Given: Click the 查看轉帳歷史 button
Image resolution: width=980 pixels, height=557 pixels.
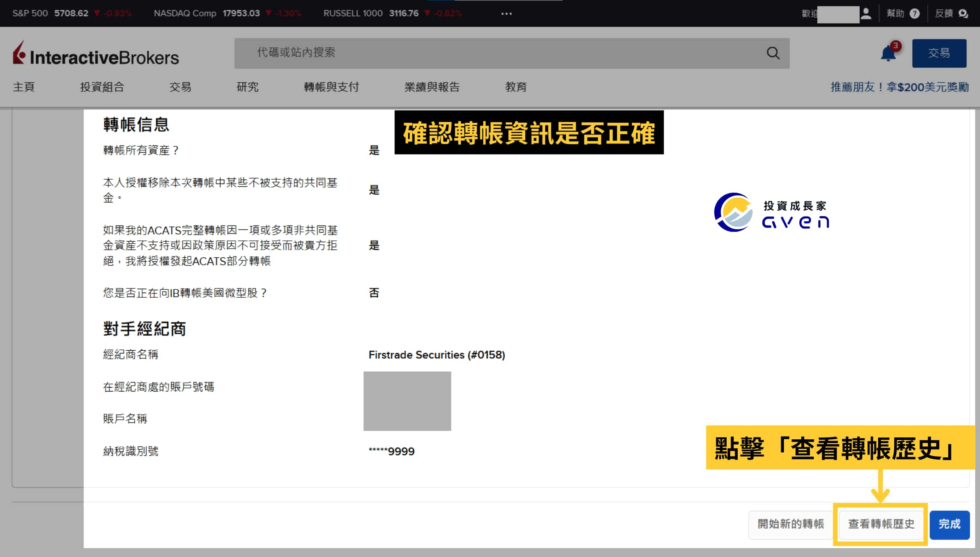Looking at the screenshot, I should pyautogui.click(x=881, y=524).
